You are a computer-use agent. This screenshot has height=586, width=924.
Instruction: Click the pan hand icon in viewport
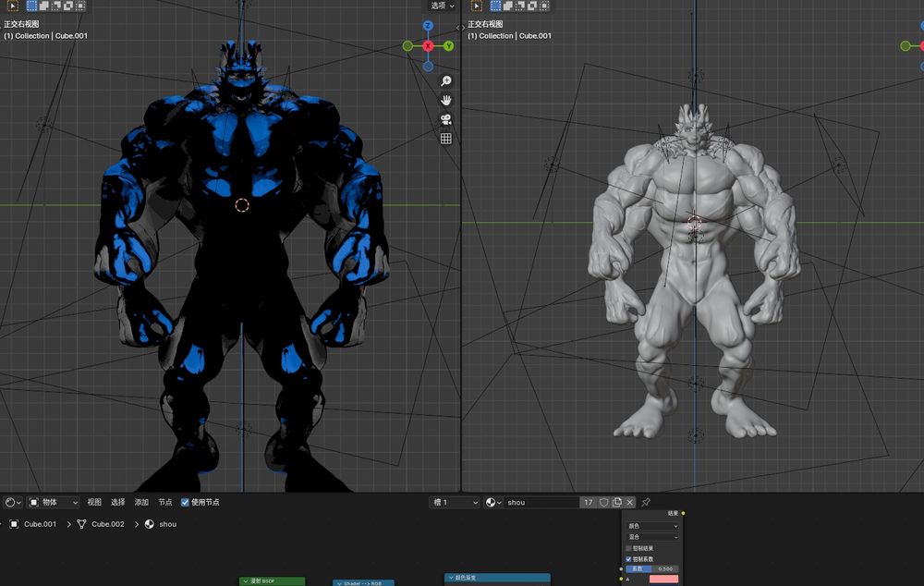pos(445,100)
